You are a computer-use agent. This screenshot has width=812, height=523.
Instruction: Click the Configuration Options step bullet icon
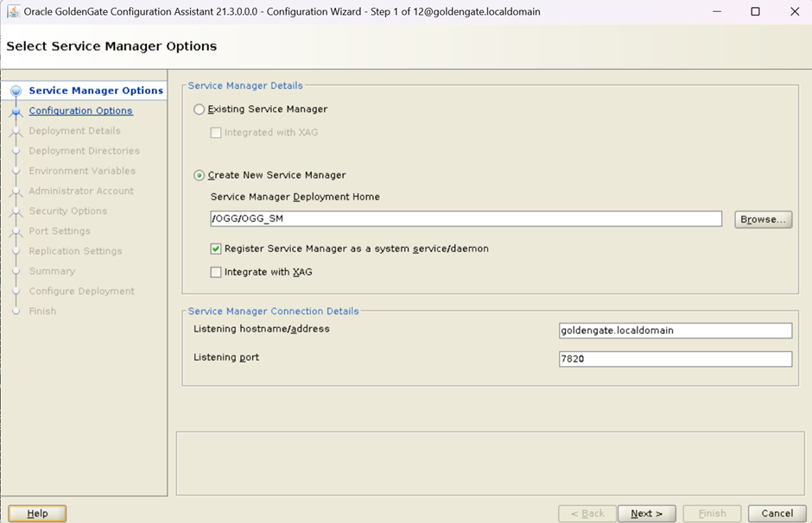(x=16, y=111)
